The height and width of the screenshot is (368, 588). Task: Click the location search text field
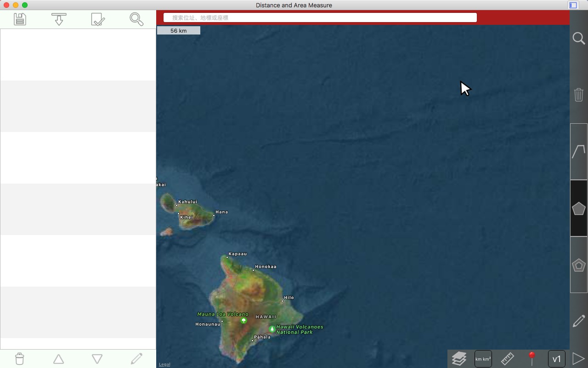click(320, 17)
